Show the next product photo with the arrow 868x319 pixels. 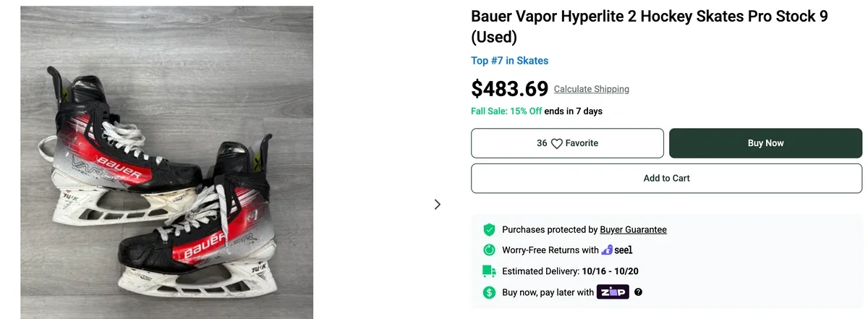(x=437, y=205)
